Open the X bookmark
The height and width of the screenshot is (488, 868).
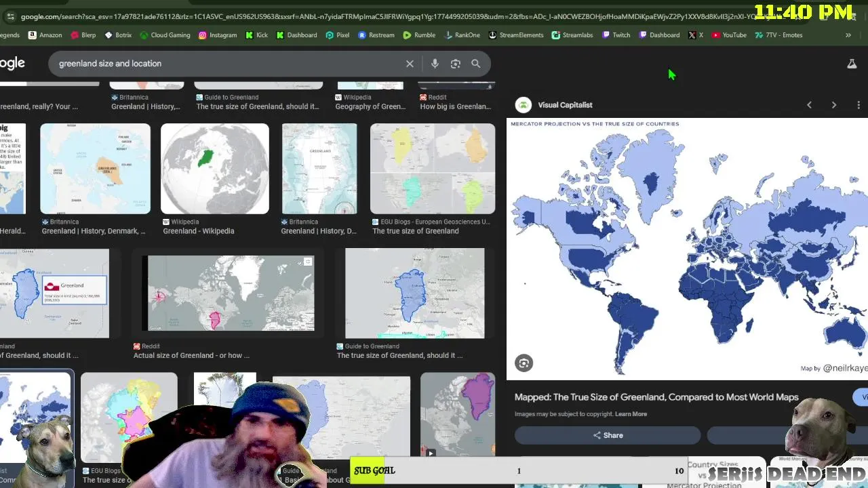tap(695, 35)
